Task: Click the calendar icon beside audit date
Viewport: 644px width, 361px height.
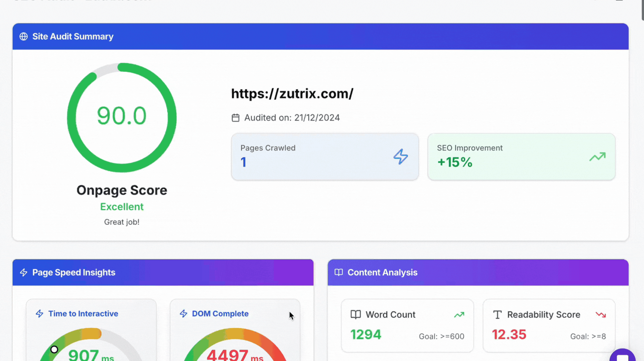Action: coord(236,118)
